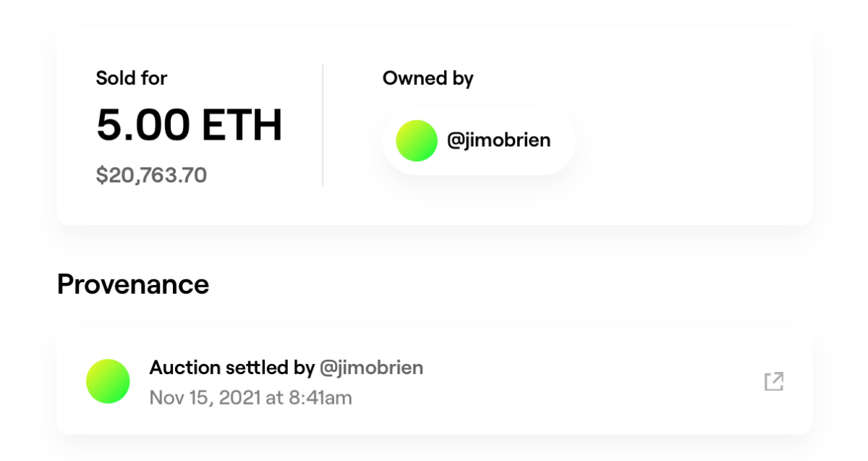Viewport: 868px width, 461px height.
Task: Click the green avatar in Owned by pill
Action: pyautogui.click(x=417, y=140)
